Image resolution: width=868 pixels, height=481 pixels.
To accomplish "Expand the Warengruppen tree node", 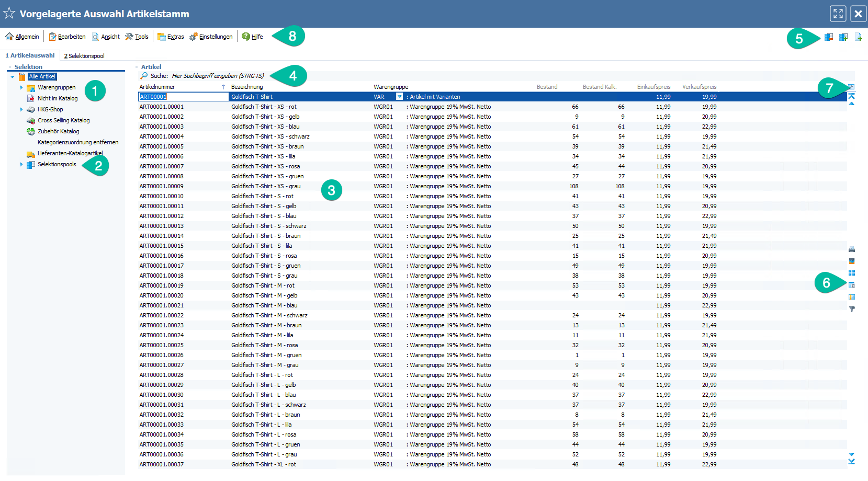I will 21,88.
